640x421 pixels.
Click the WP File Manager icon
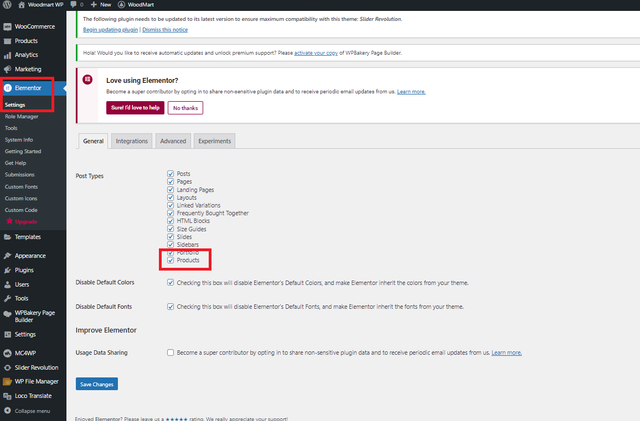pos(7,382)
